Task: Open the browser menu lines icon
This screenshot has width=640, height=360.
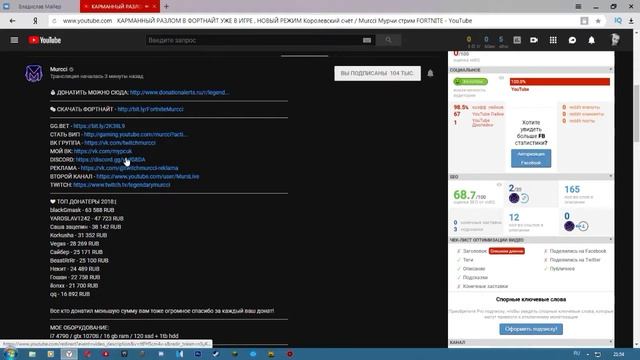Action: (578, 7)
